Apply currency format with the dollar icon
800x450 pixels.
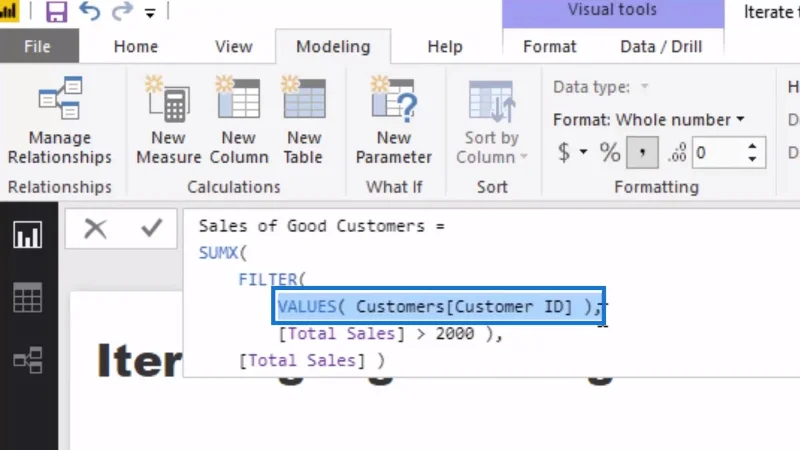(564, 152)
